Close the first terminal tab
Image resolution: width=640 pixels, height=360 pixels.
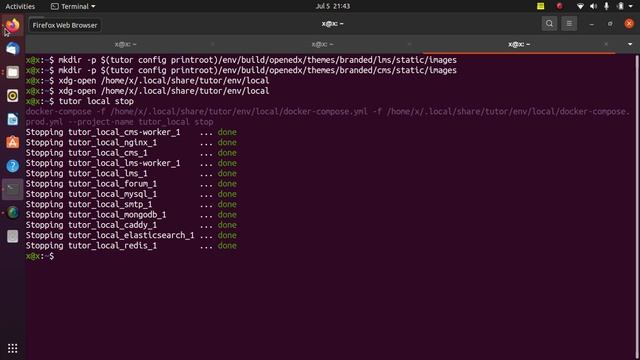click(x=213, y=44)
